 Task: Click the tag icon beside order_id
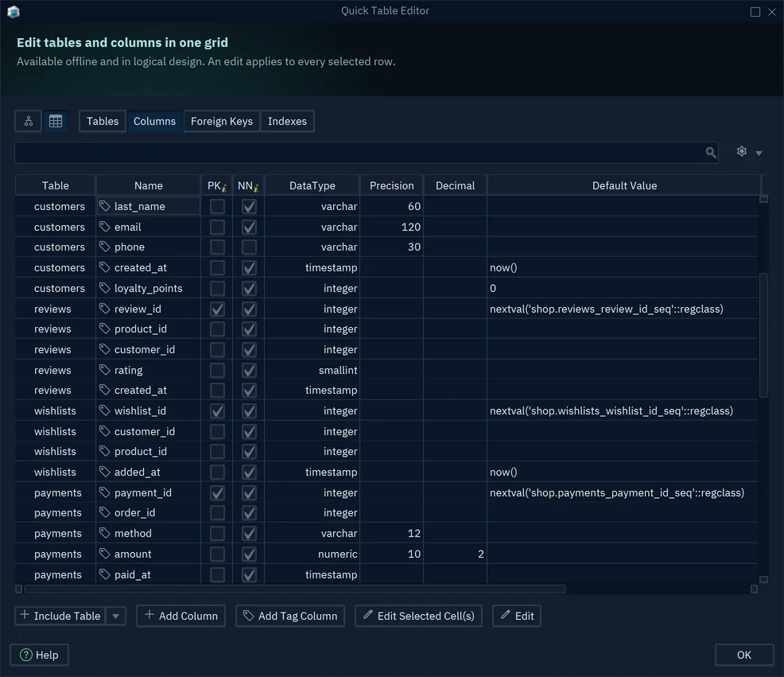[104, 512]
